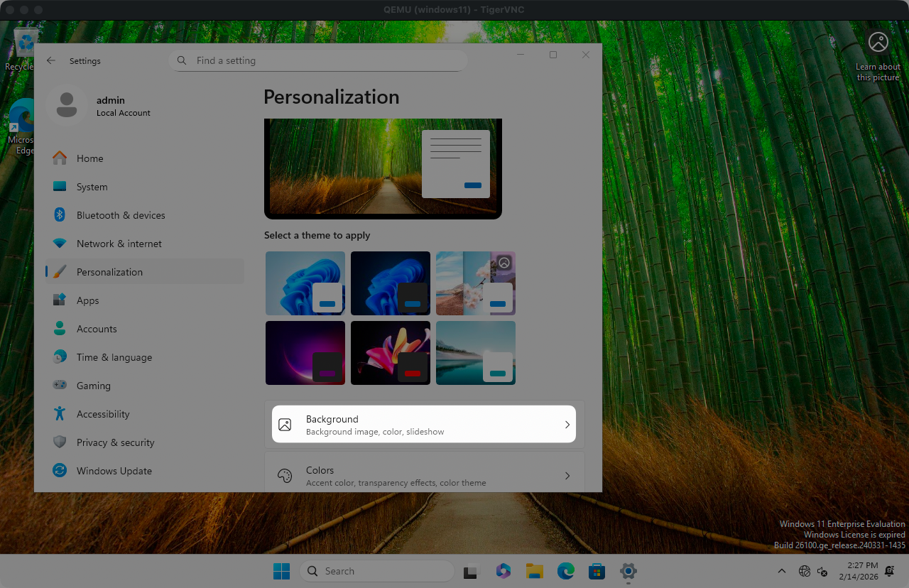The image size is (909, 588).
Task: Apply the pink flower dark theme
Action: [x=390, y=352]
